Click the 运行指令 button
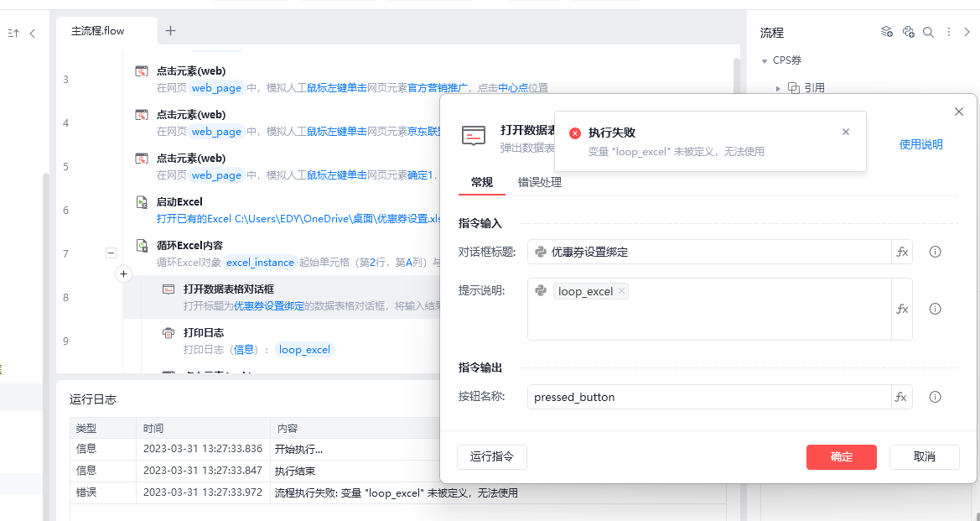 [x=492, y=457]
